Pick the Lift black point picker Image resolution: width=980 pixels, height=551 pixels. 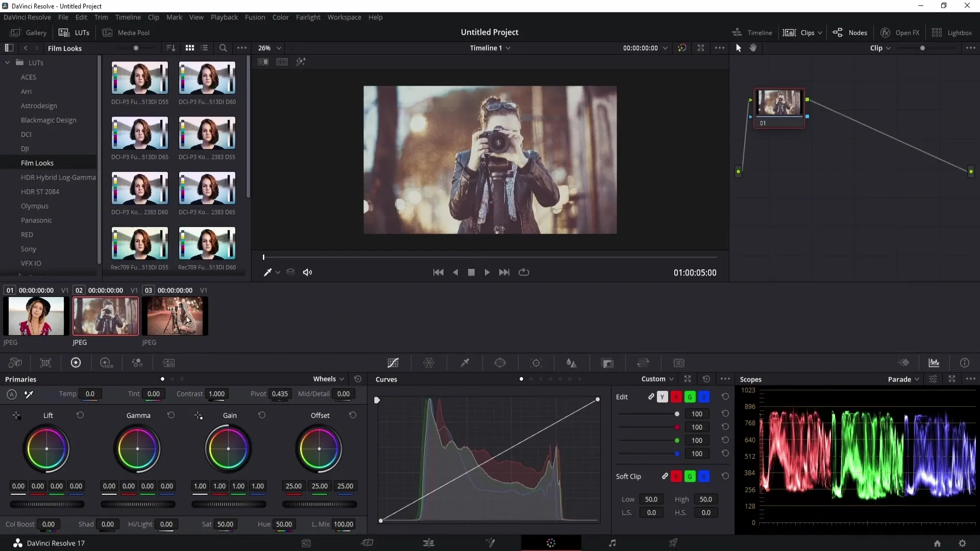coord(16,415)
